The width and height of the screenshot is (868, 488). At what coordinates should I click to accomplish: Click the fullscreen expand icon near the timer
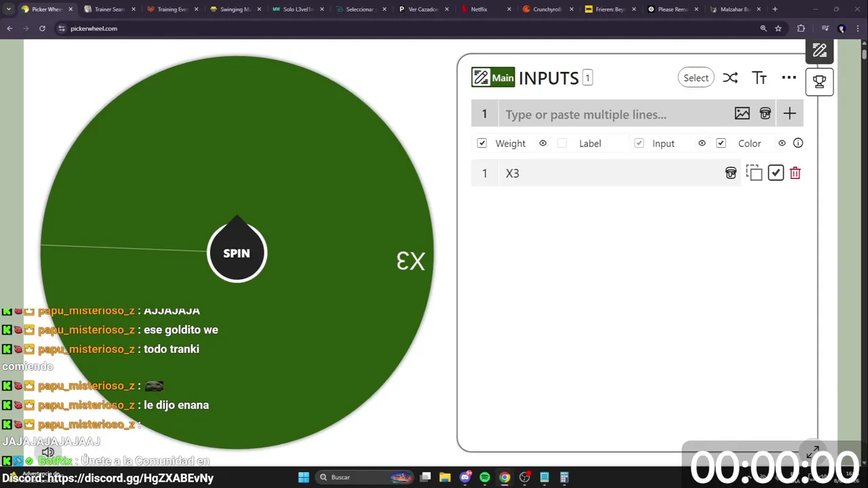coord(813,452)
